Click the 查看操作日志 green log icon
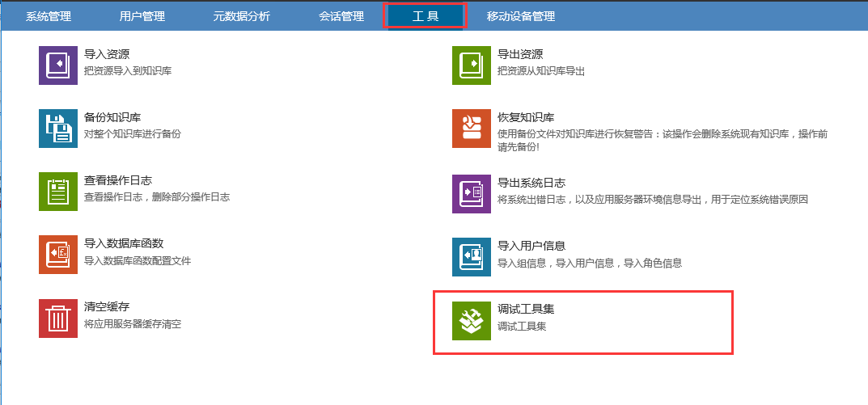Screen dimensions: 868x405 (x=58, y=192)
